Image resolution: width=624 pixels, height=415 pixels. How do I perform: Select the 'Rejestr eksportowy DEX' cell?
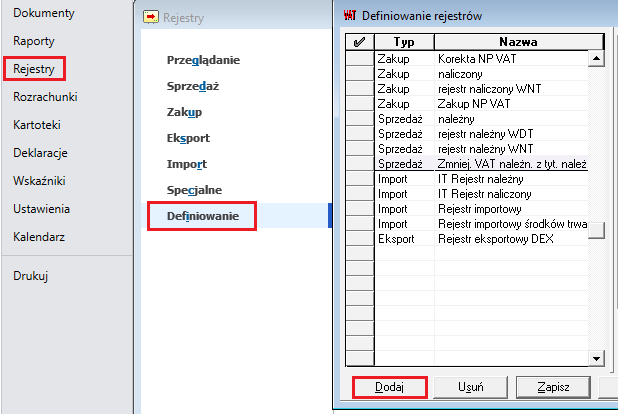coord(511,239)
